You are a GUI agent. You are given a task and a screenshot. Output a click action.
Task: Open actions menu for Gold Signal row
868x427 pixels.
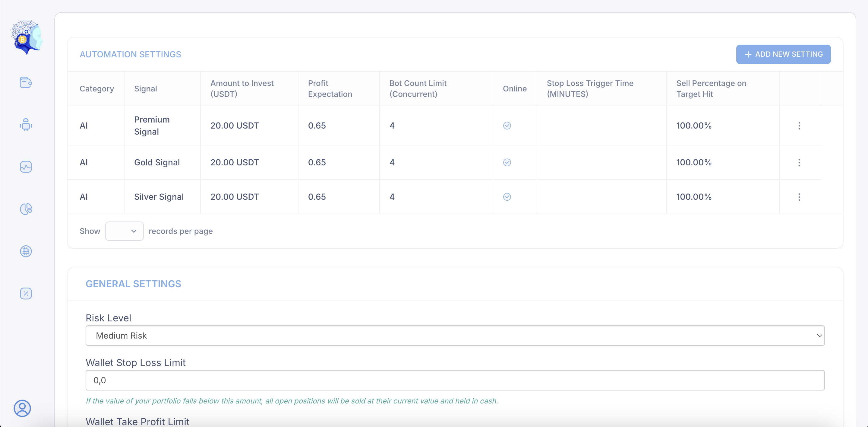799,163
